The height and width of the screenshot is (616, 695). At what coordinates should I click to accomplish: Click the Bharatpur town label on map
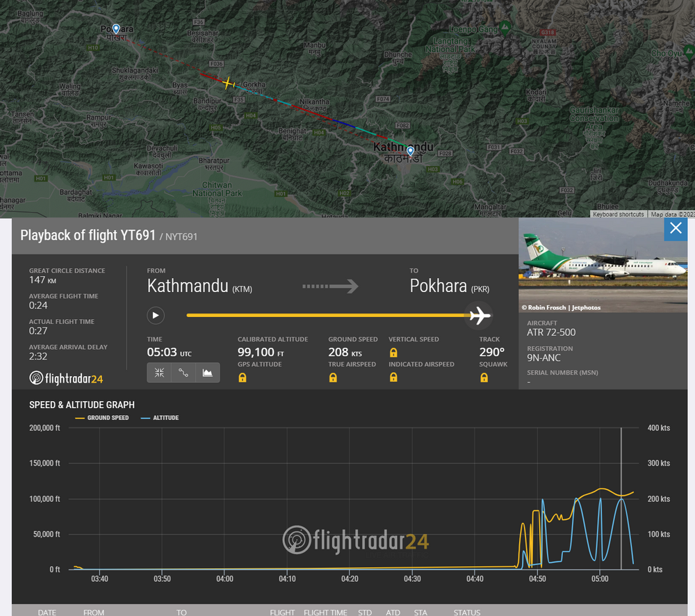click(214, 161)
